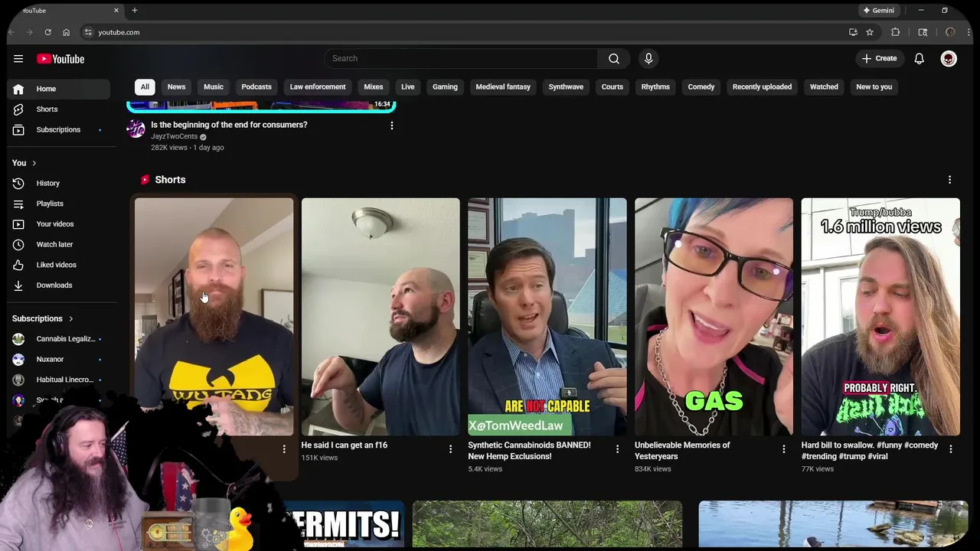This screenshot has width=980, height=551.
Task: Open options for 'Hard bill to swallow' short
Action: pyautogui.click(x=951, y=449)
